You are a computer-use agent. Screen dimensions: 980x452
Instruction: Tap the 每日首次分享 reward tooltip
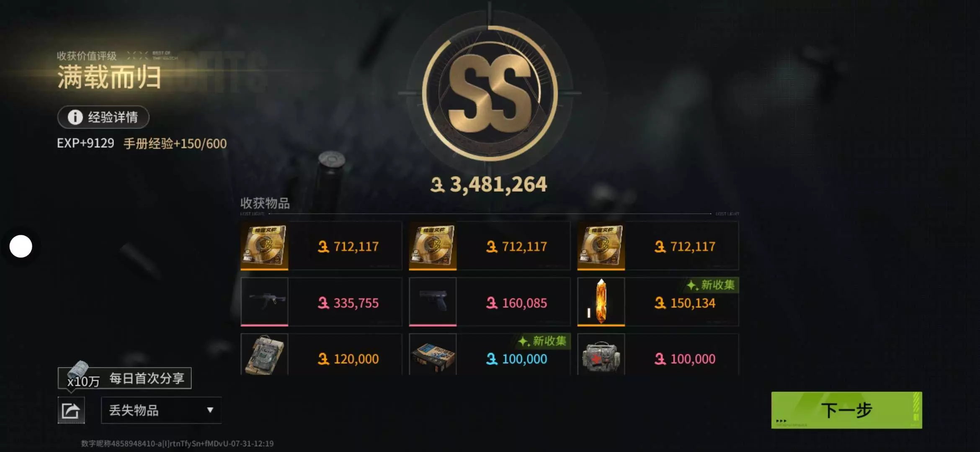[124, 378]
